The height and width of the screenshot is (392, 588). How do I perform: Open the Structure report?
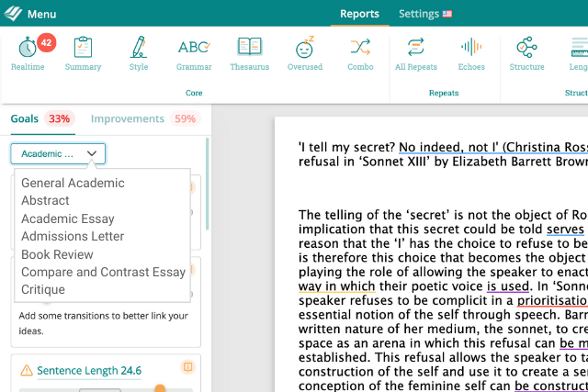pyautogui.click(x=526, y=53)
